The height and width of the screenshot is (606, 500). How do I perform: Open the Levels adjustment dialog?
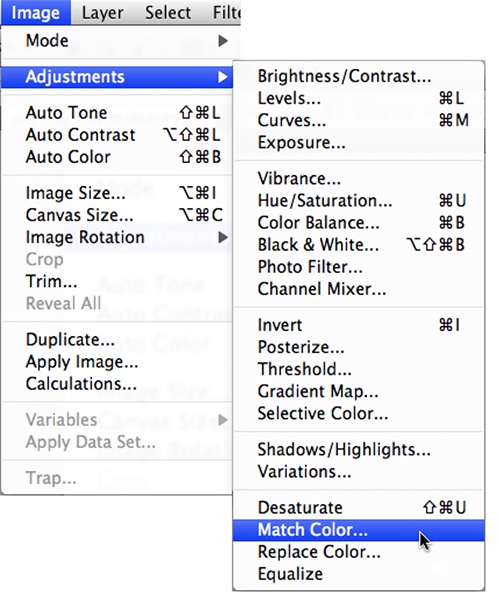click(359, 98)
